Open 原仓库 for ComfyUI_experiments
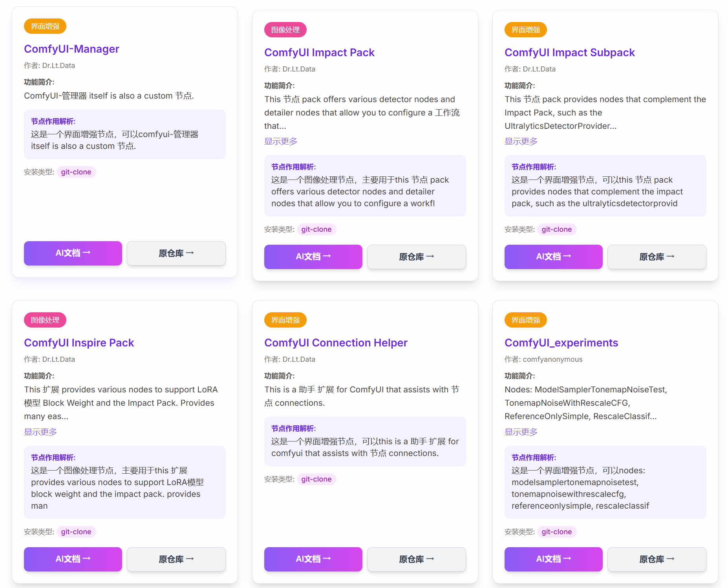 [657, 559]
